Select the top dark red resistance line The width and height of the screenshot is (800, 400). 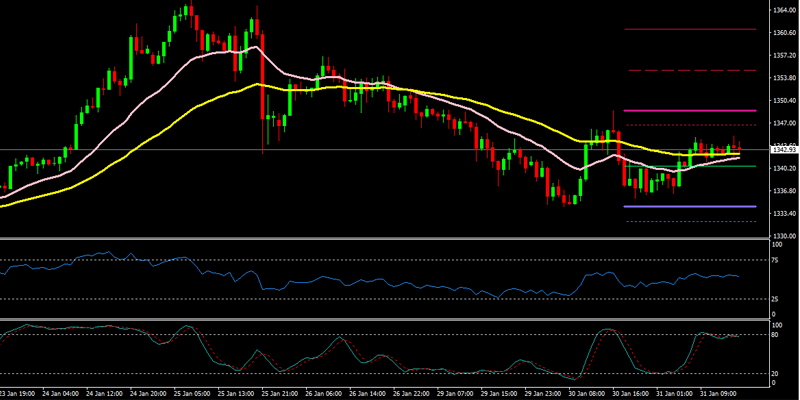tap(690, 29)
